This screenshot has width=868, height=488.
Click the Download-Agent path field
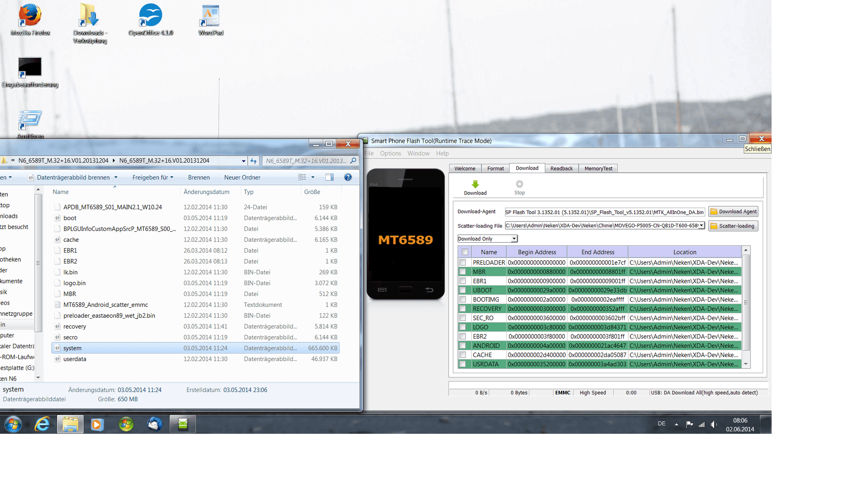(x=605, y=212)
